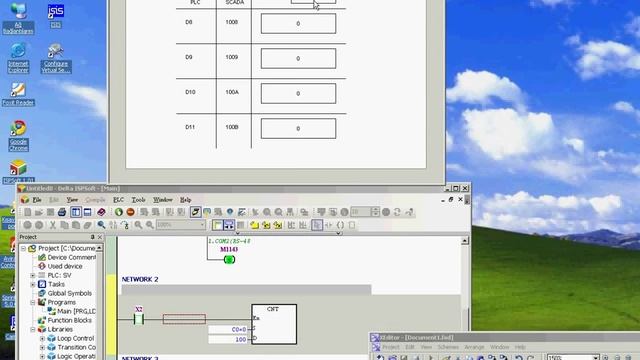Viewport: 640px width, 360px height.
Task: Collapse the Programs tree node
Action: click(x=33, y=302)
